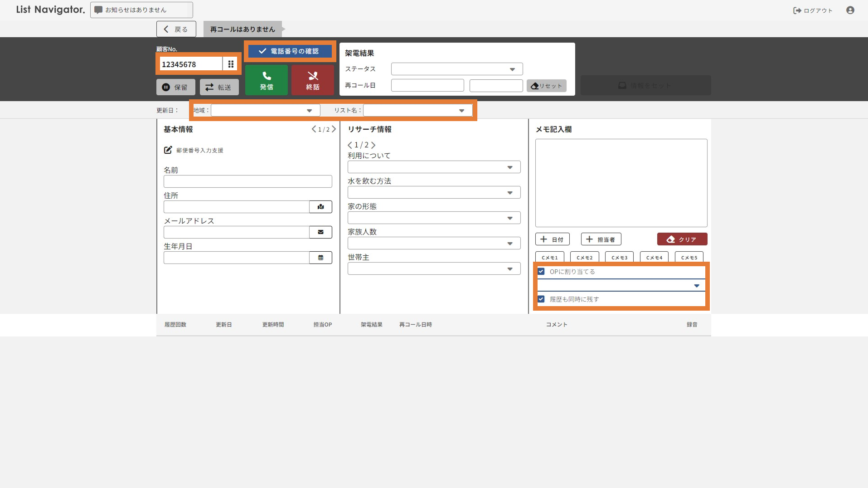Viewport: 868px width, 488px height.
Task: Select the Cメモ1 memo tab
Action: coord(549,257)
